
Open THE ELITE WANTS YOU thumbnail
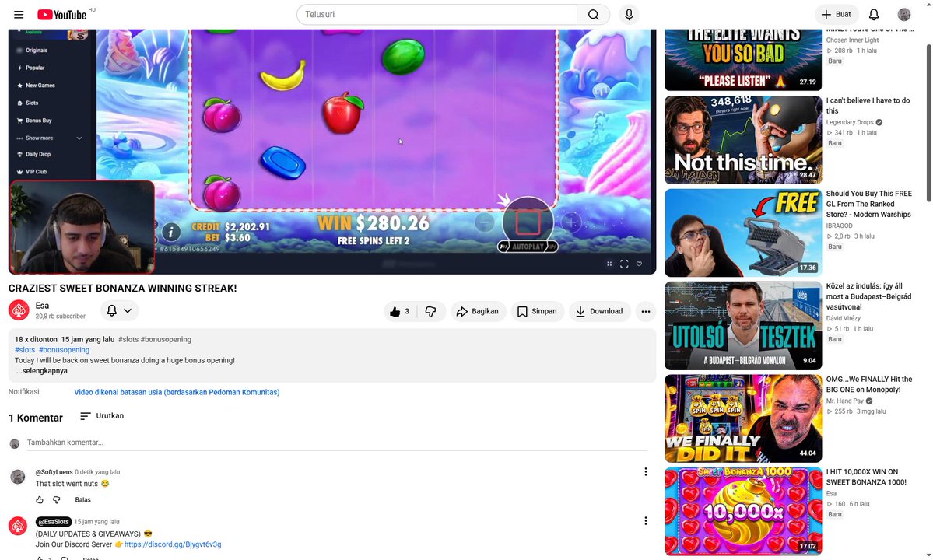pos(743,59)
